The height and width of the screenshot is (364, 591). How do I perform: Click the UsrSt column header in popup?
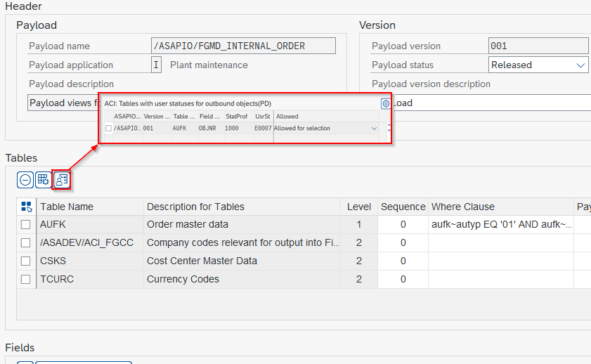pyautogui.click(x=262, y=117)
